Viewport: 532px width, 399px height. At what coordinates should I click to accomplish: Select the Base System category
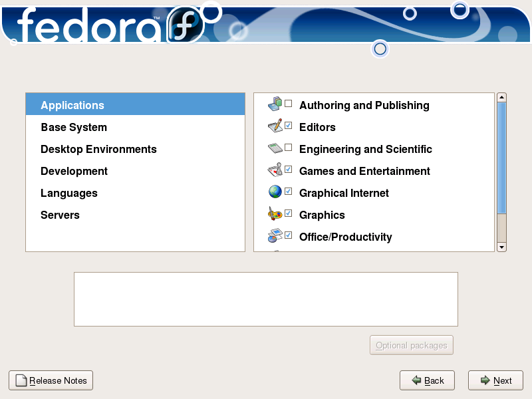[136, 127]
